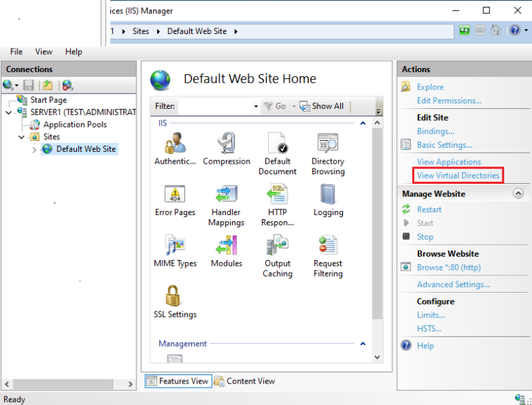This screenshot has height=405, width=532.
Task: Expand the Default Web Site tree node
Action: point(35,149)
